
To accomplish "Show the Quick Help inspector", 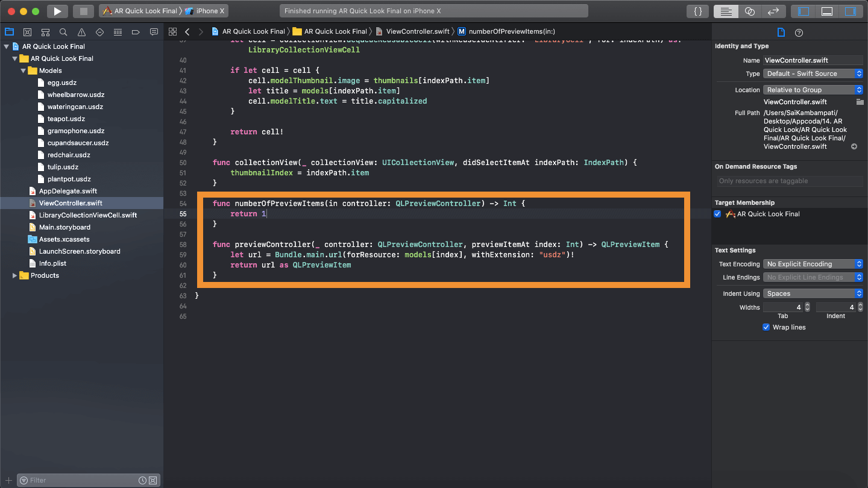I will 799,33.
